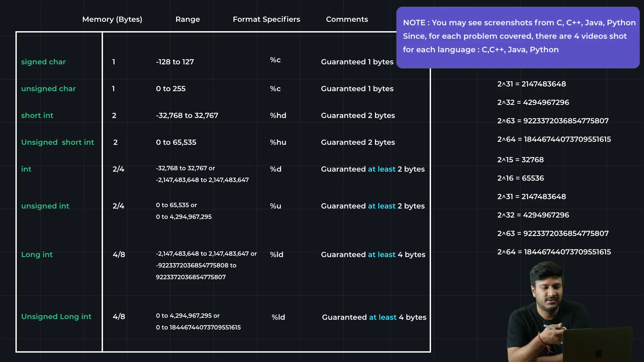Click the '2^16 = 65536' reference line
644x362 pixels.
click(520, 178)
